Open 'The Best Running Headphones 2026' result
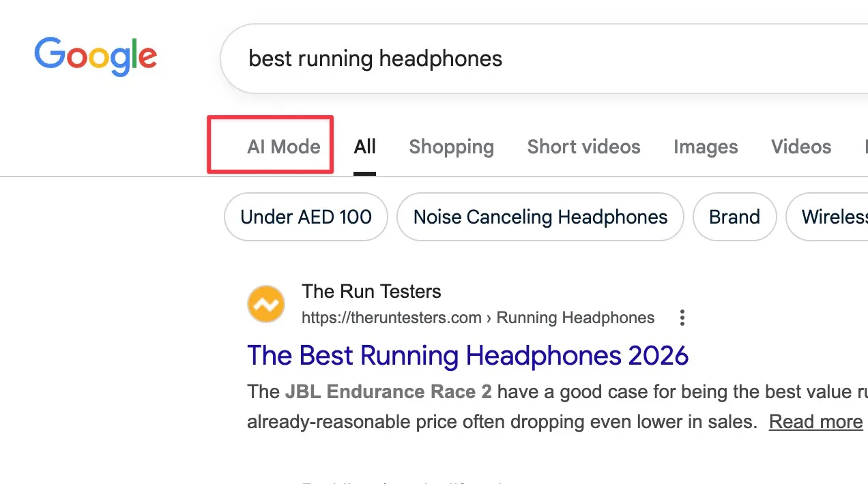Screen dimensions: 868x484 [x=467, y=355]
